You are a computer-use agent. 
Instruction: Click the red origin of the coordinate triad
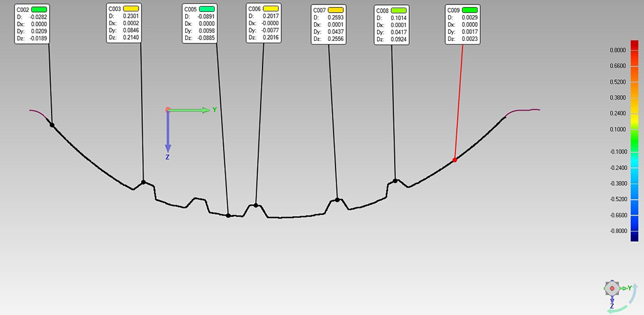point(167,110)
